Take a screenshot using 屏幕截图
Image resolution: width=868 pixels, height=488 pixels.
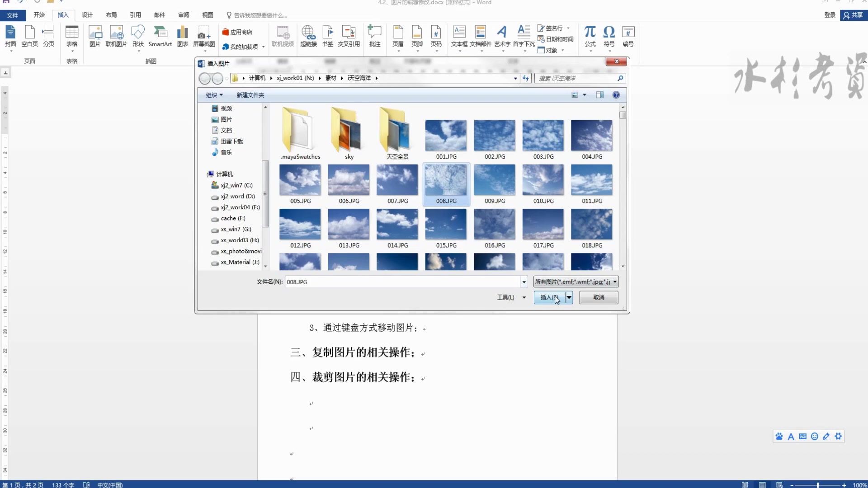click(204, 36)
